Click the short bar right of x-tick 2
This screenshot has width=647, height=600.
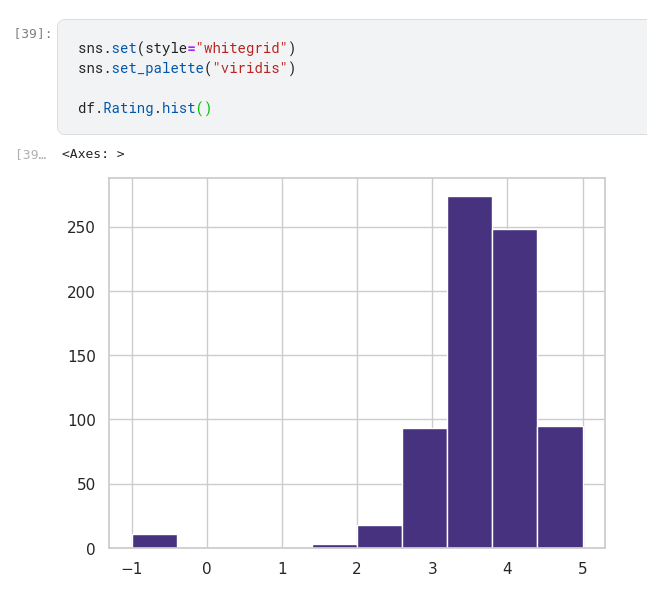[379, 537]
